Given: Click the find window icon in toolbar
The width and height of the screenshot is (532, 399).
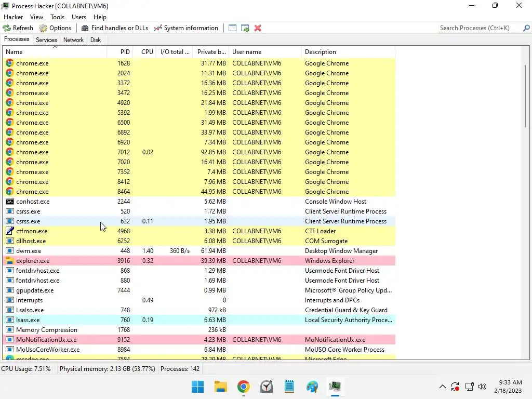Looking at the screenshot, I should point(232,28).
